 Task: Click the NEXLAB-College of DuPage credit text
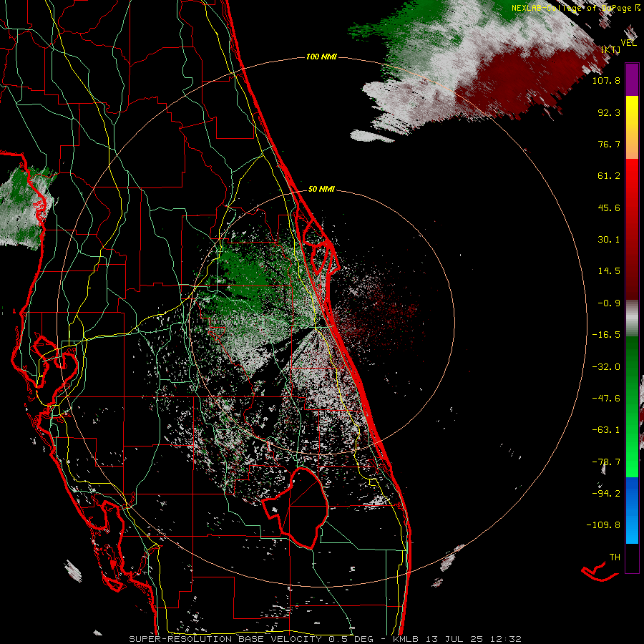pyautogui.click(x=575, y=8)
